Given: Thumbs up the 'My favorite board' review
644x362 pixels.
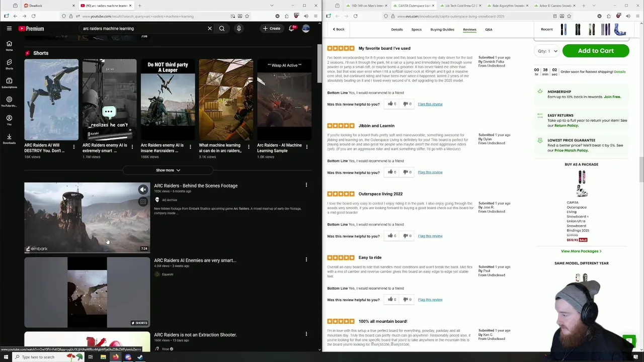Looking at the screenshot, I should click(391, 104).
